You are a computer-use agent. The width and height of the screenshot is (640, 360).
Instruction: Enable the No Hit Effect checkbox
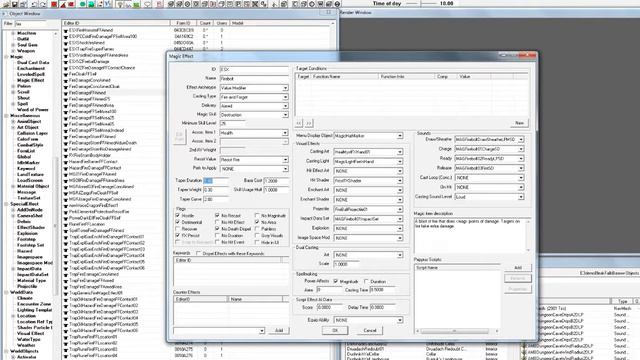tap(217, 222)
